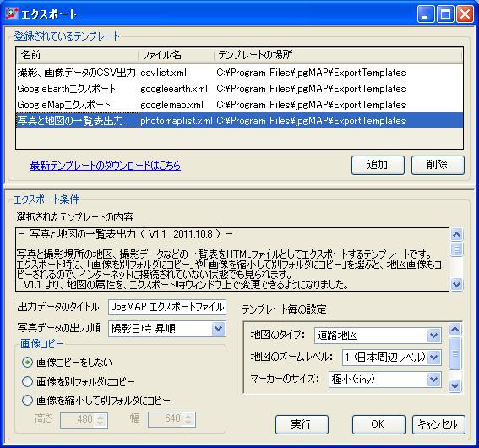479x448 pixels.
Task: Click the ファイル名 column header
Action: pos(176,55)
